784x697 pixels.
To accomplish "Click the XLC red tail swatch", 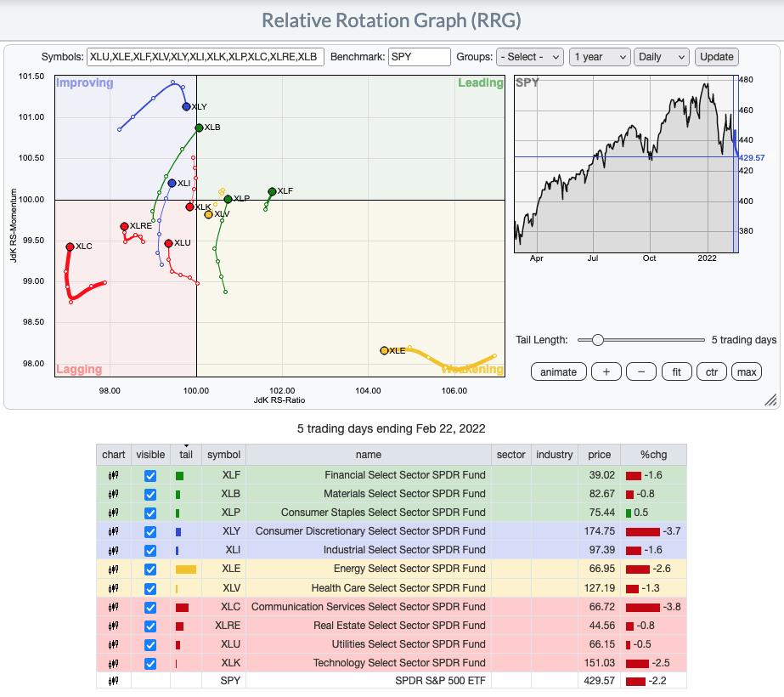I will coord(182,608).
